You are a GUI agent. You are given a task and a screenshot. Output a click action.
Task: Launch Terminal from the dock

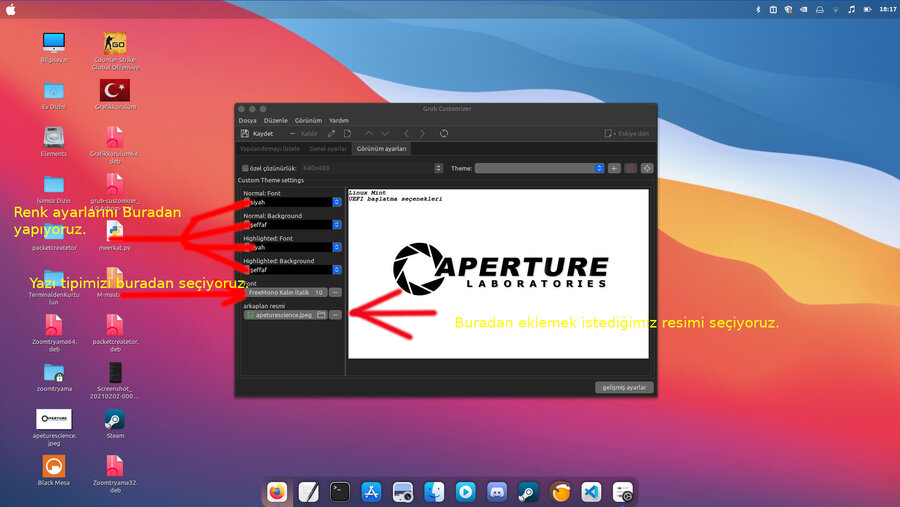point(340,492)
